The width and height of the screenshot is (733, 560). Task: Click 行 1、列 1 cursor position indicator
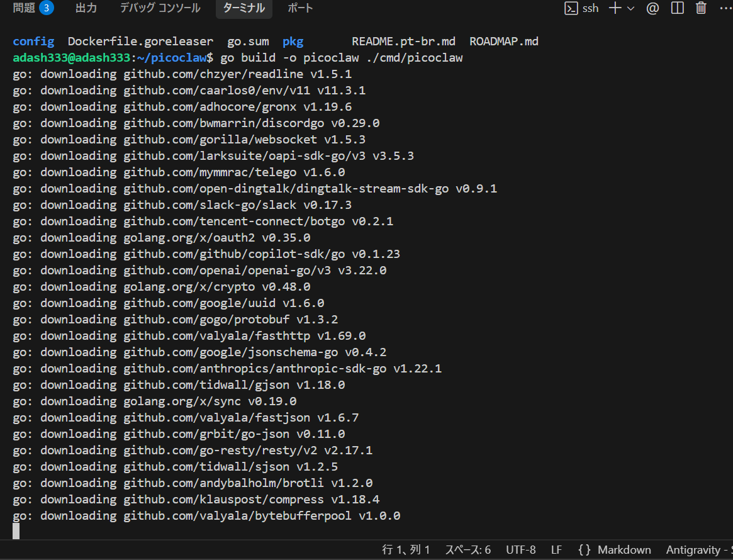pos(406,550)
